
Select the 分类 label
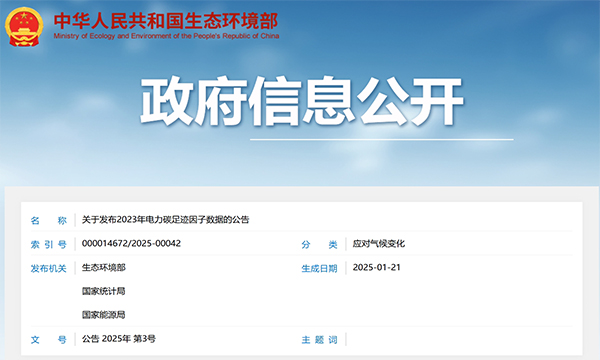point(319,244)
